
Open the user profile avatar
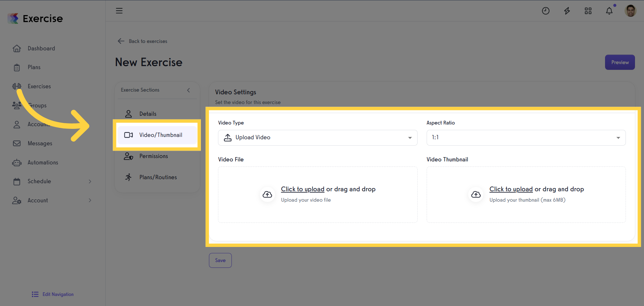click(x=631, y=11)
